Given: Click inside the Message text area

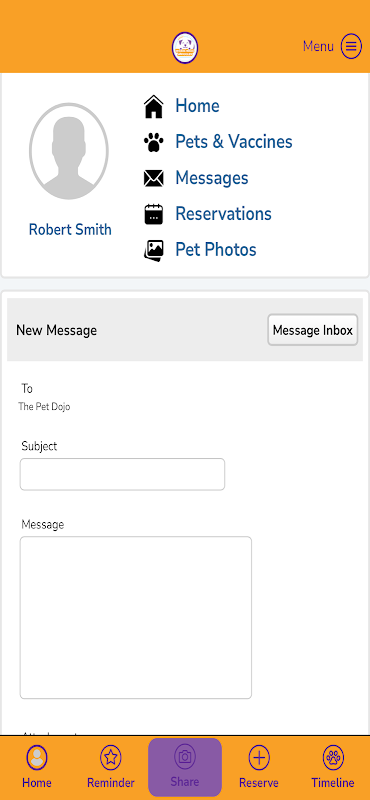Looking at the screenshot, I should coord(136,617).
